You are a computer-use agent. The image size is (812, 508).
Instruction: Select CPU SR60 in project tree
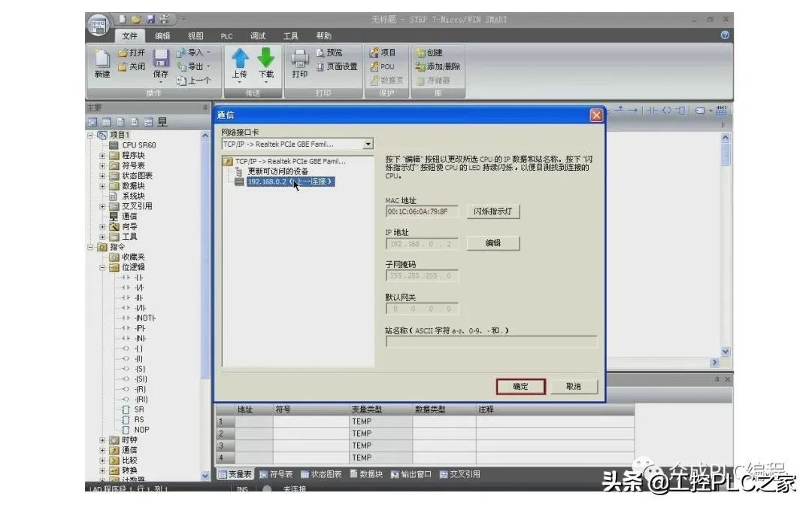pos(139,145)
